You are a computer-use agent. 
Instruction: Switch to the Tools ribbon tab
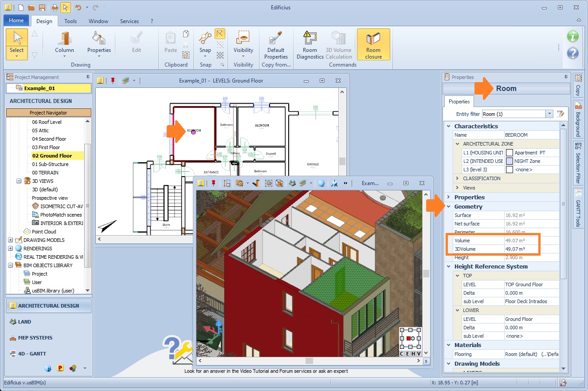pyautogui.click(x=71, y=21)
